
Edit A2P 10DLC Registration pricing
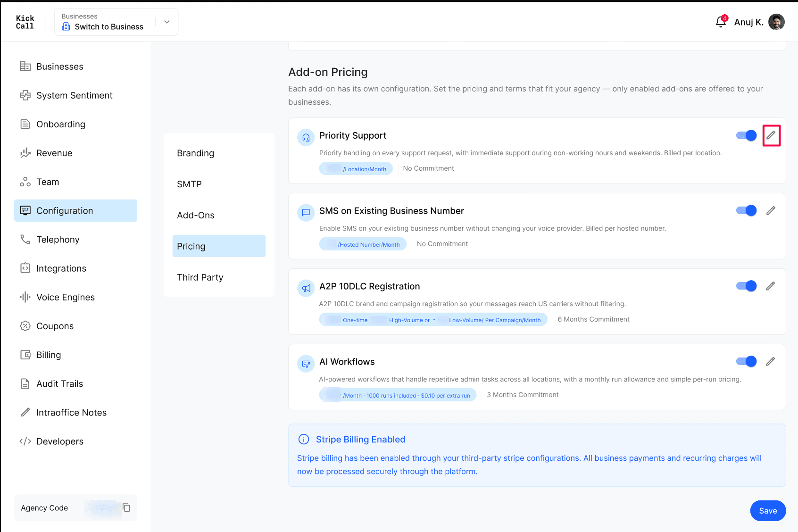[x=771, y=286]
